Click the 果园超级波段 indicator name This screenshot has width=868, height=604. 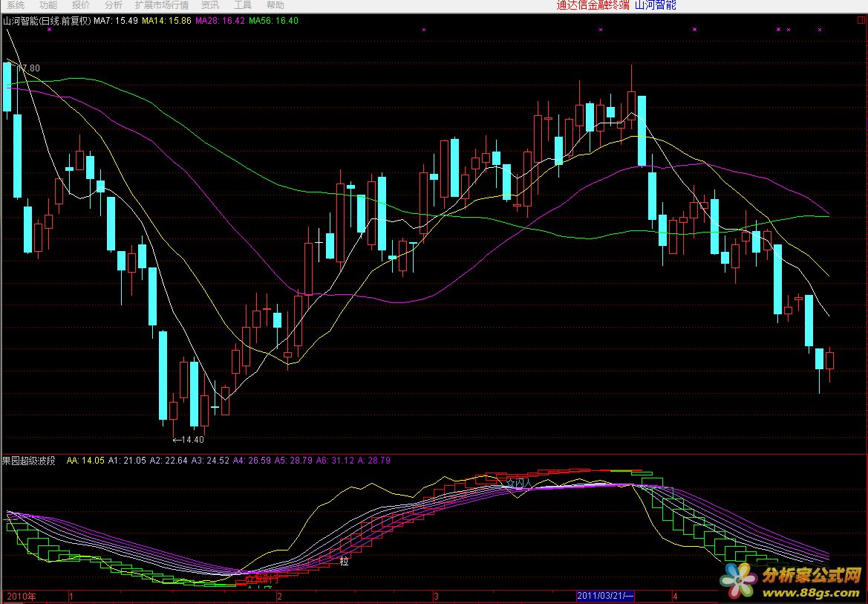[29, 461]
